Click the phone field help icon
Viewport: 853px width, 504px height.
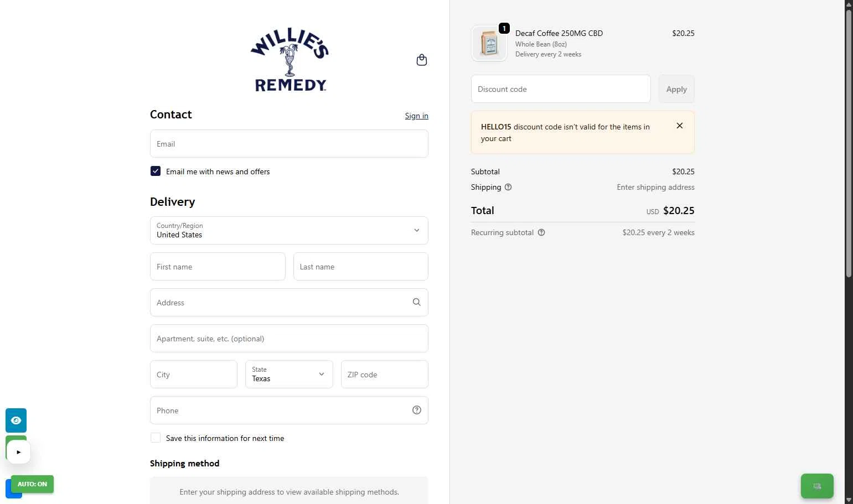[x=417, y=410]
